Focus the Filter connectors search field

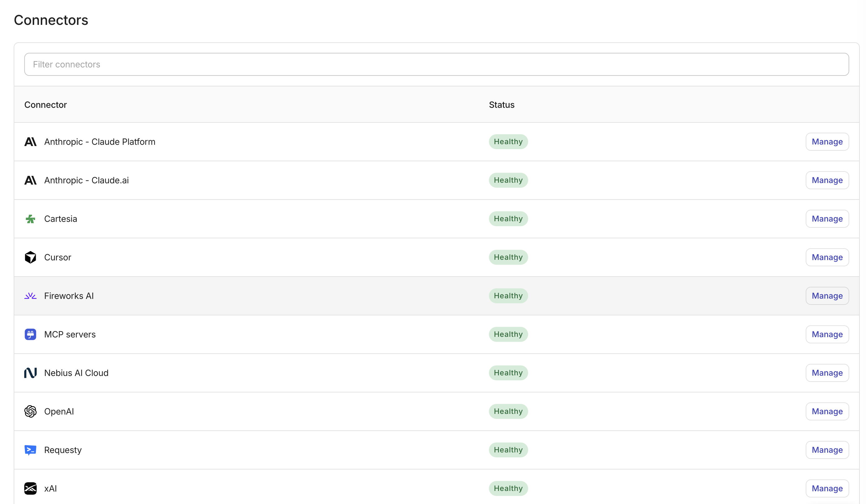[436, 64]
